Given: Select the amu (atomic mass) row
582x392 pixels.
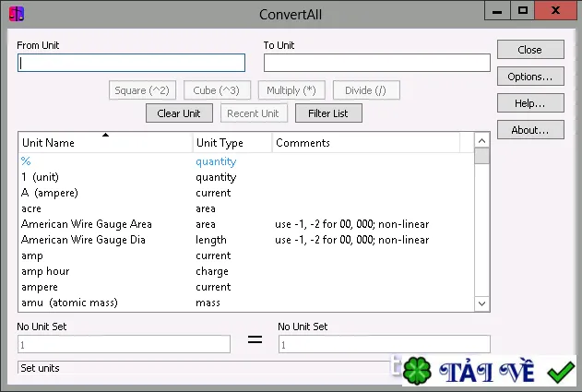Looking at the screenshot, I should 246,303.
